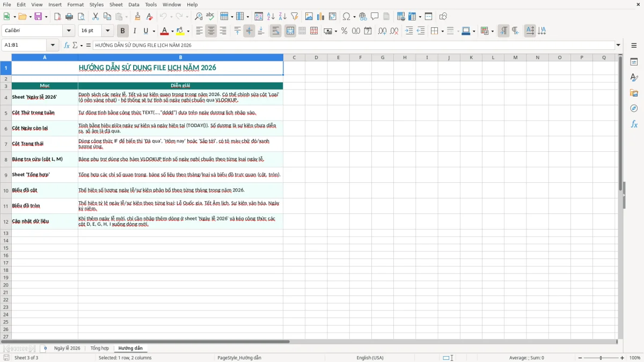Image resolution: width=644 pixels, height=362 pixels.
Task: Click zoom slider in status bar
Action: 601,358
